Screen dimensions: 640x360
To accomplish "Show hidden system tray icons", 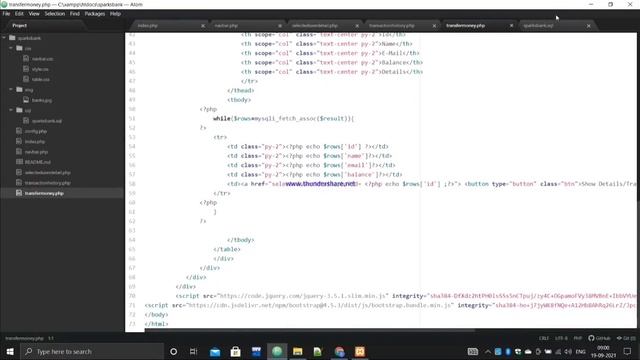I will click(x=488, y=351).
